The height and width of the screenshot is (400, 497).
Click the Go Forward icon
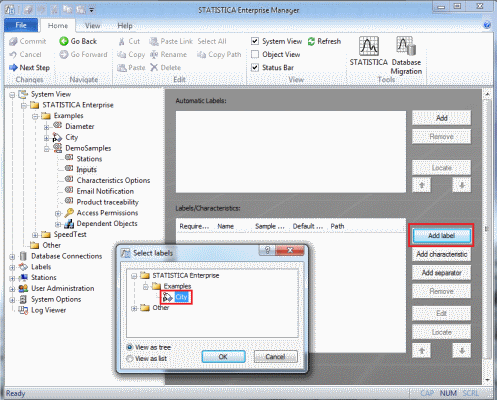[64, 54]
